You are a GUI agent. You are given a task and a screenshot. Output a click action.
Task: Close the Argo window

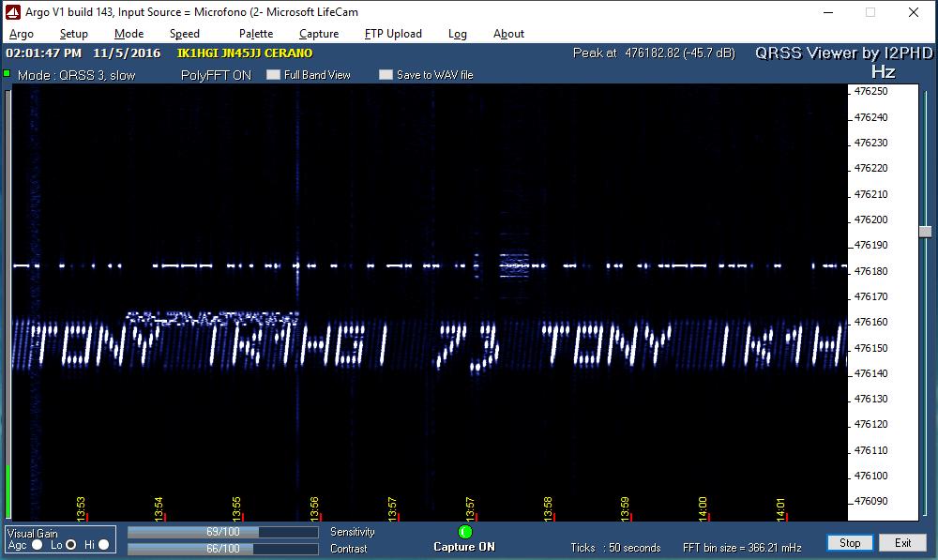(914, 12)
